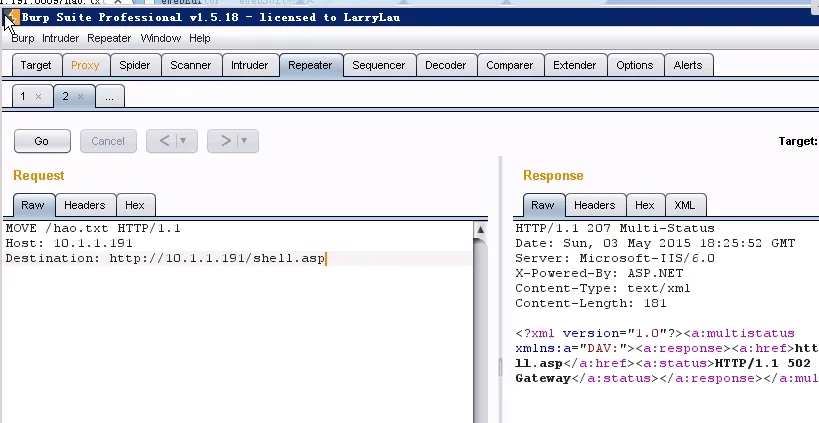Select the Response Hex view tab
Image resolution: width=819 pixels, height=423 pixels.
[645, 205]
